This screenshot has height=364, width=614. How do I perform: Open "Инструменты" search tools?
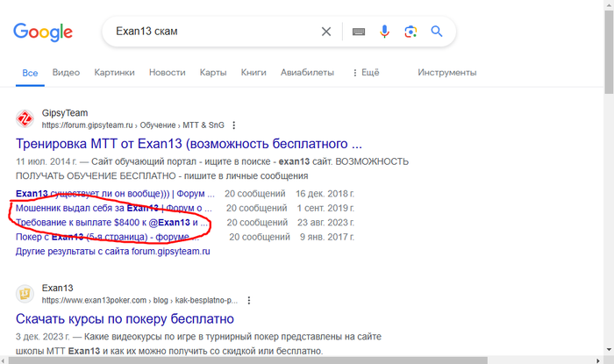click(x=446, y=72)
